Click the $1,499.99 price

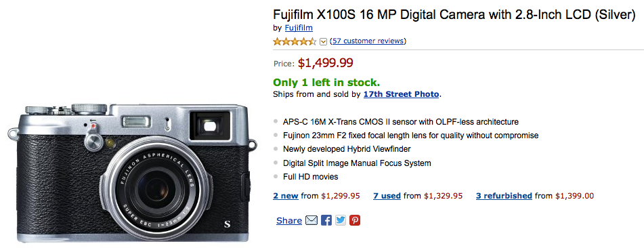click(325, 62)
